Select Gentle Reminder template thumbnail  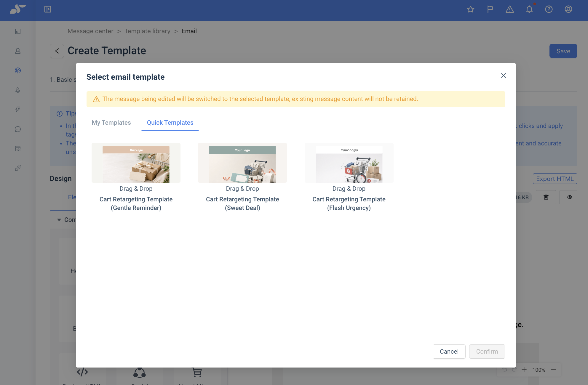click(x=136, y=163)
